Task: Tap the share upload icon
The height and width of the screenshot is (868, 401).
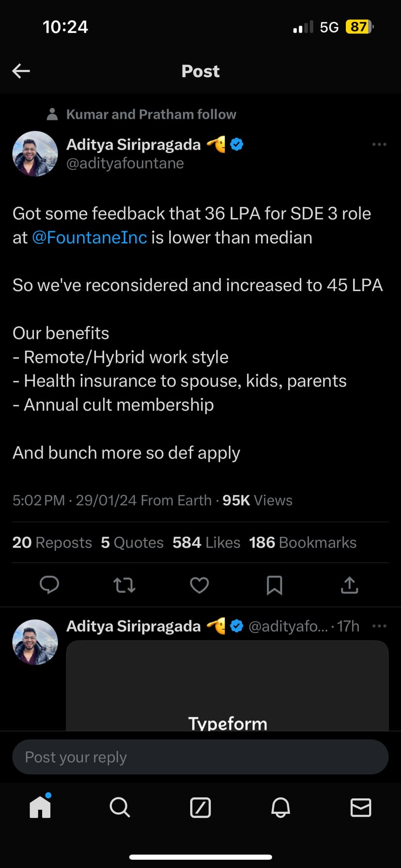Action: tap(349, 585)
